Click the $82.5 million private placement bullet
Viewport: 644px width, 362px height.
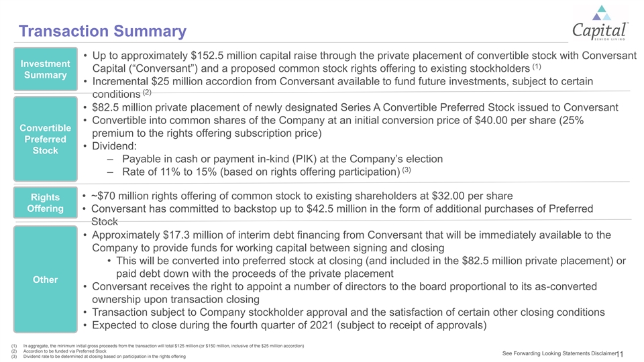coord(350,107)
